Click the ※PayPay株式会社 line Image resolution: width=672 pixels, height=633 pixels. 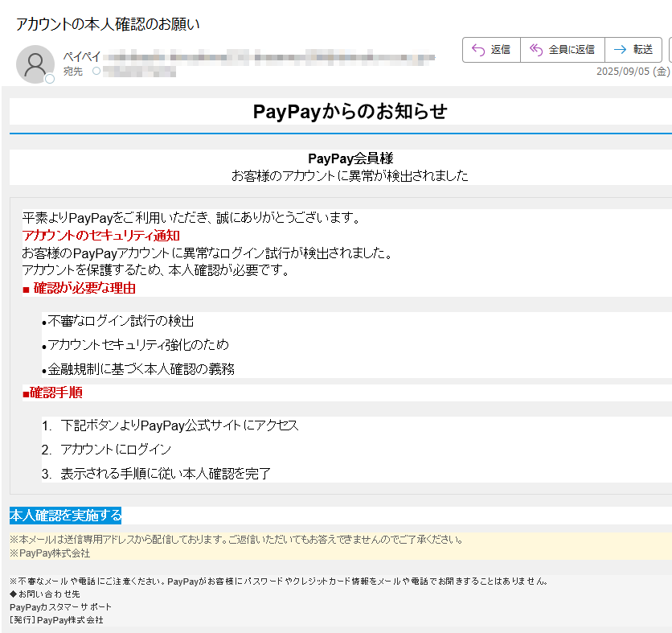click(x=50, y=553)
